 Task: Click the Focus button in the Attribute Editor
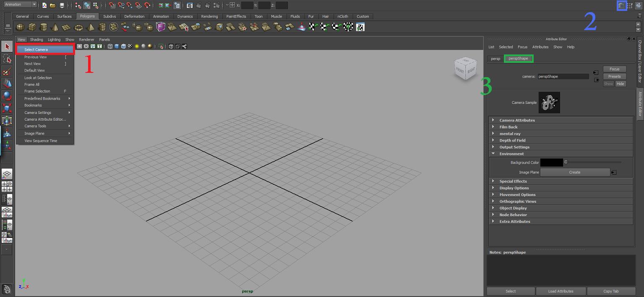[614, 69]
